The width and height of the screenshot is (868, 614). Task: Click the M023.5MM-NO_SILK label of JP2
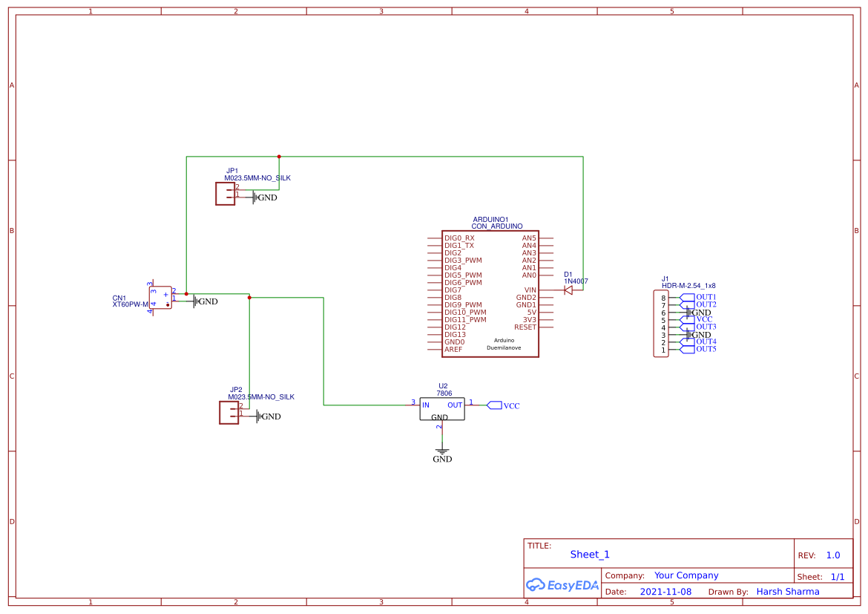pyautogui.click(x=261, y=396)
